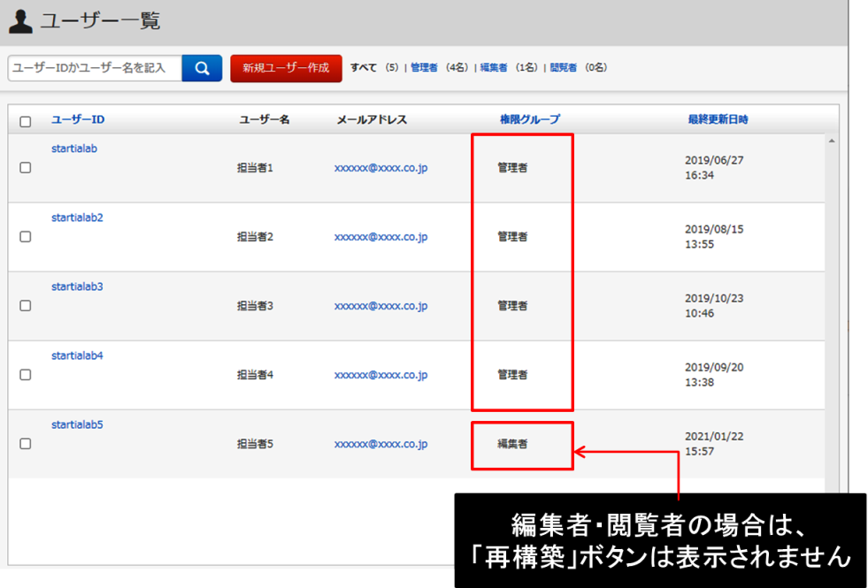Click the date 2019/10/23 10:46
868x588 pixels.
[x=714, y=306]
